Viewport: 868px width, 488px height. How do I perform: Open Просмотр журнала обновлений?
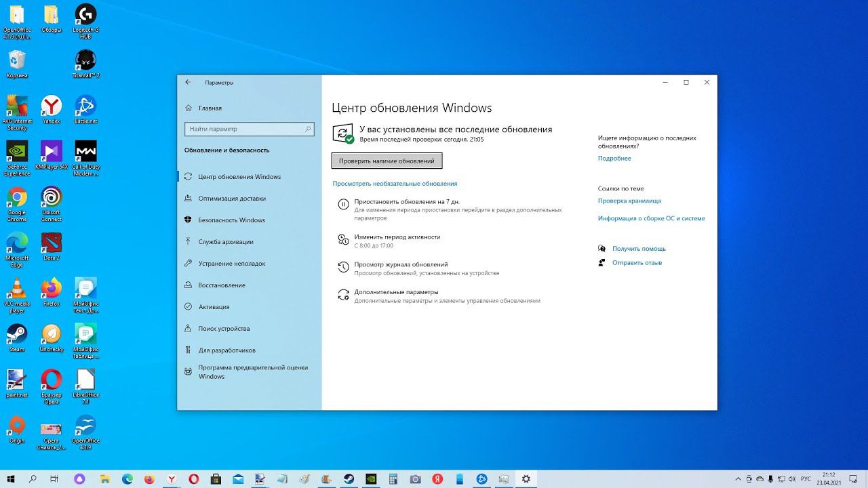click(x=401, y=264)
